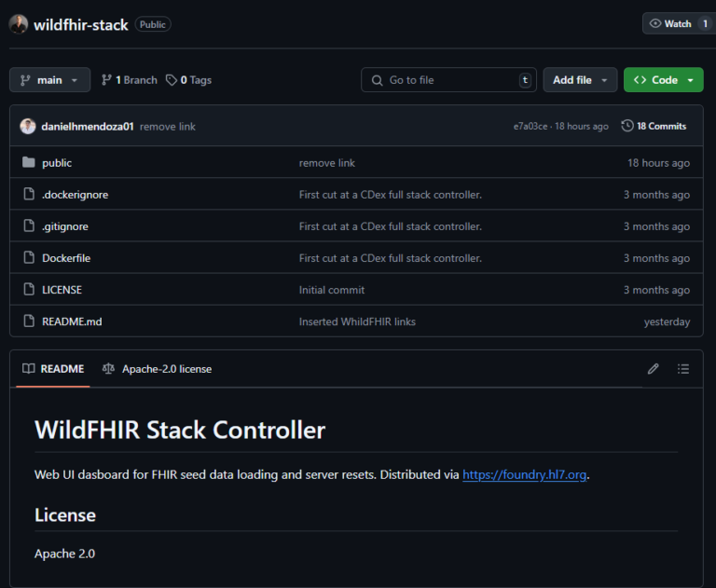Click the code brackets icon on Code button

click(640, 80)
